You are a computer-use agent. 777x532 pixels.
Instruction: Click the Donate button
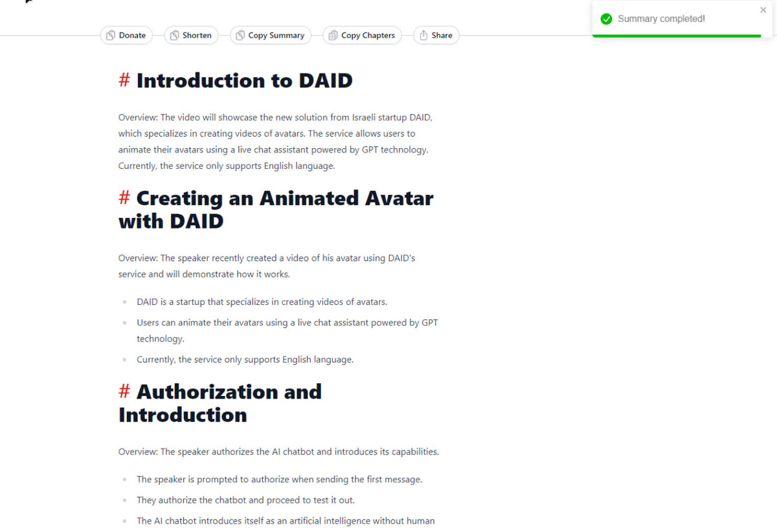click(126, 35)
